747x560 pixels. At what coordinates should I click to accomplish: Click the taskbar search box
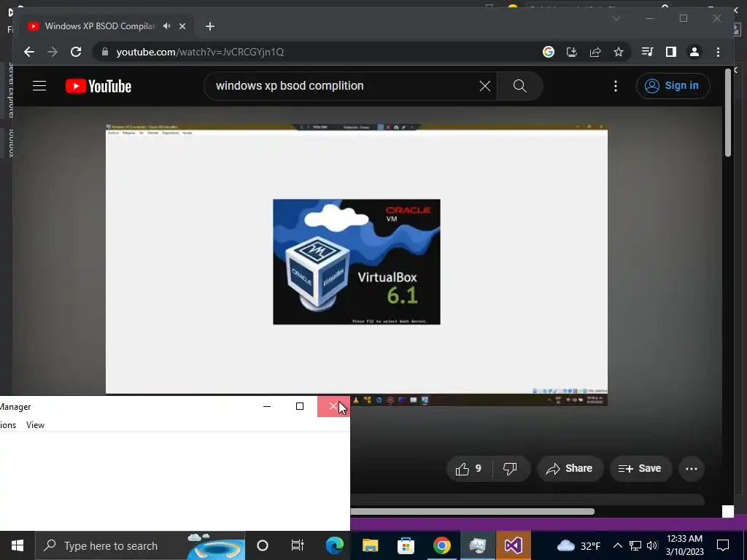(140, 545)
